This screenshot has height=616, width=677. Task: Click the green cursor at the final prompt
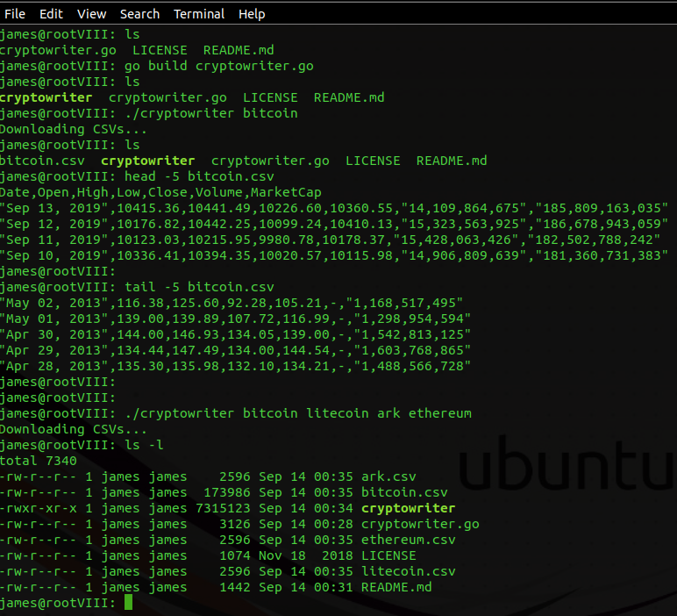[128, 602]
